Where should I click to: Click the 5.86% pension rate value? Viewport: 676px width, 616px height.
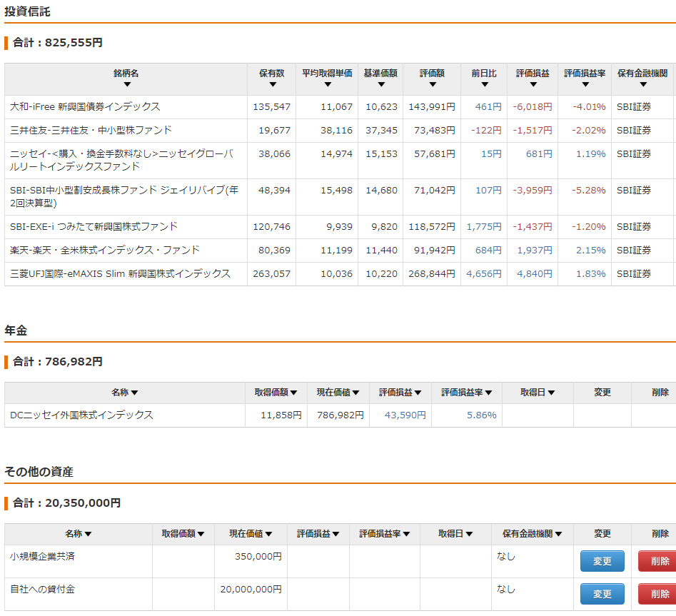click(x=482, y=415)
